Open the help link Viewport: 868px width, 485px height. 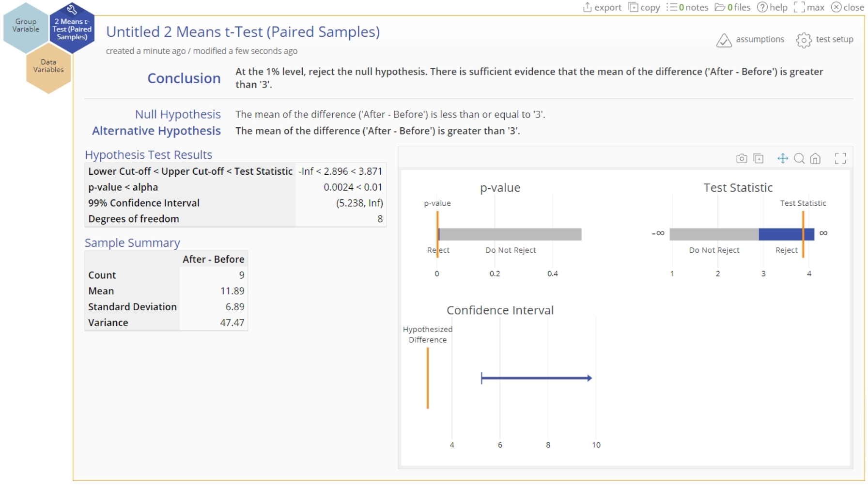tap(772, 7)
